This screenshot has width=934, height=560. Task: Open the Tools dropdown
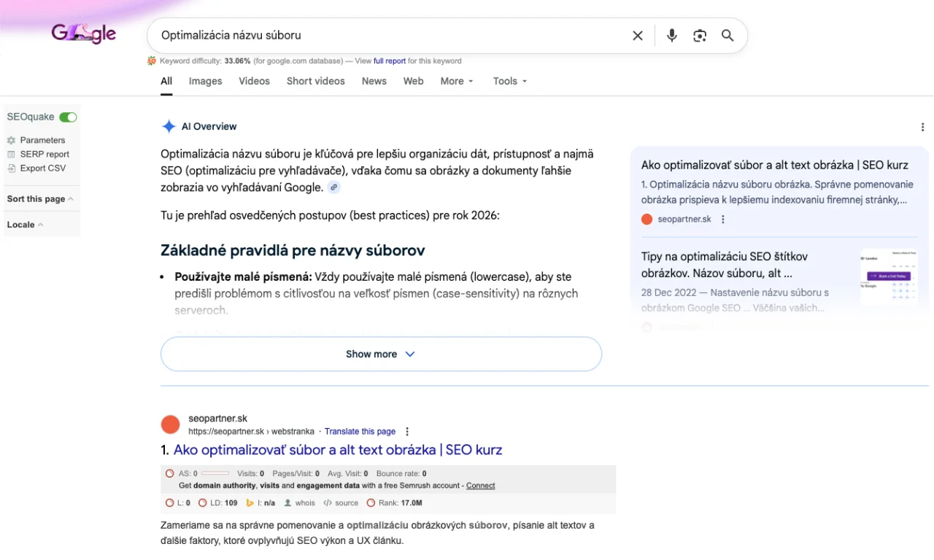[x=509, y=81]
